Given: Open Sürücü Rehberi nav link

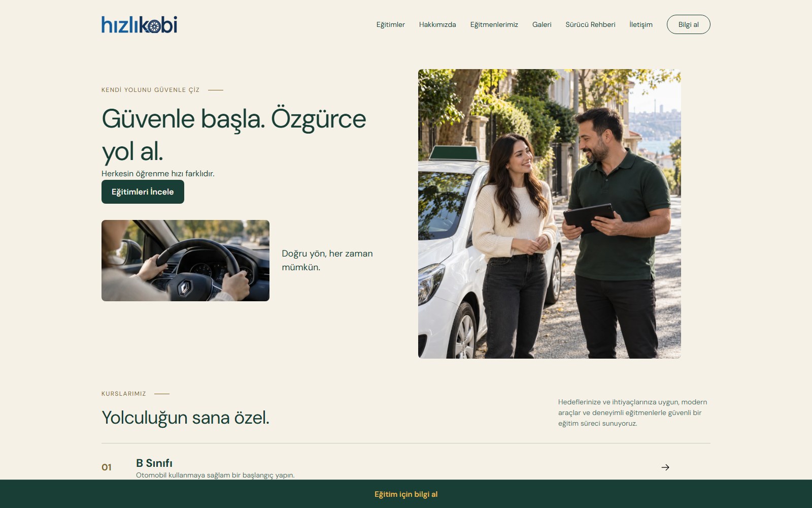Looking at the screenshot, I should point(590,24).
